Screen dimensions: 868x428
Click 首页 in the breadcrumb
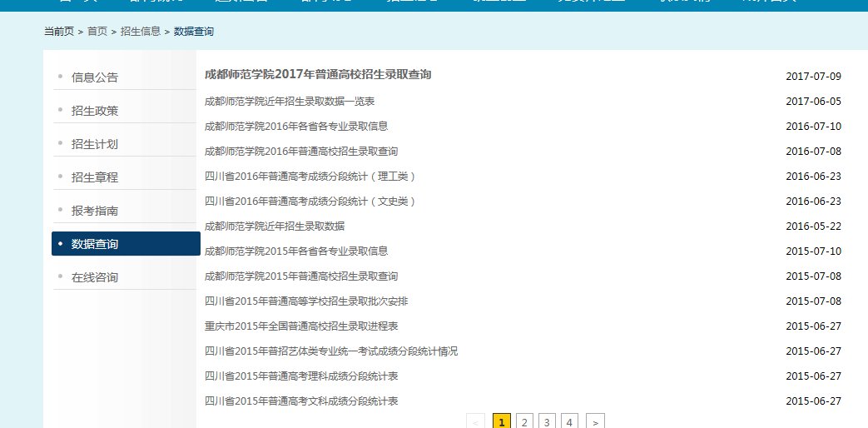click(97, 32)
